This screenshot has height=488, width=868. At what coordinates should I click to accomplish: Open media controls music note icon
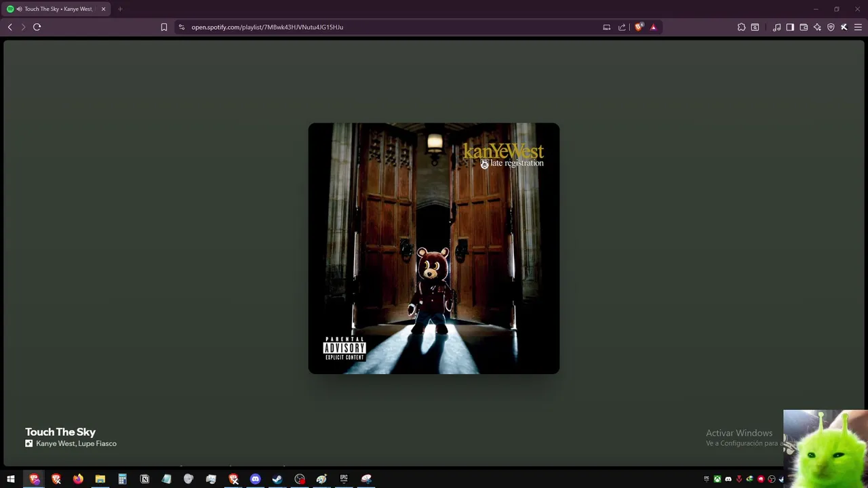(x=776, y=27)
